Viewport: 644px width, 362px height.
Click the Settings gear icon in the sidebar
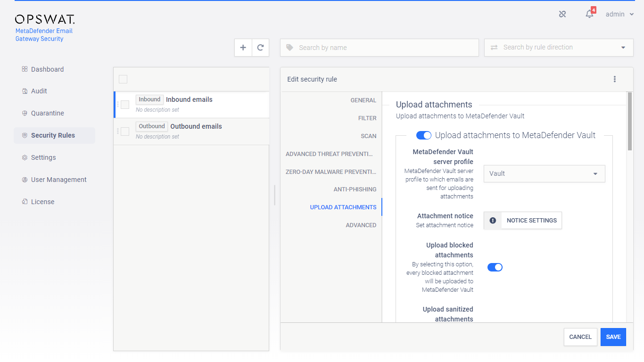coord(25,157)
